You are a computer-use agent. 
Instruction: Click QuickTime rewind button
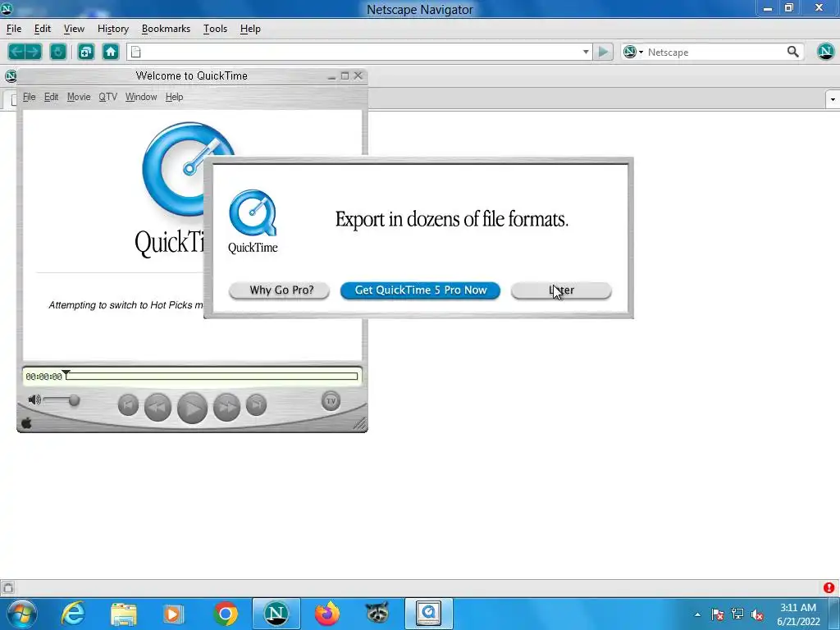click(x=158, y=407)
